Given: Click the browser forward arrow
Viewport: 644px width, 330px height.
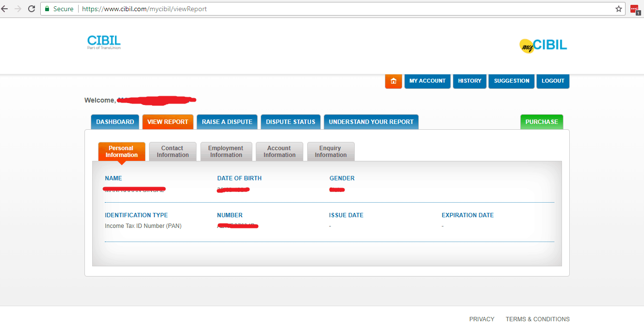Looking at the screenshot, I should 18,9.
